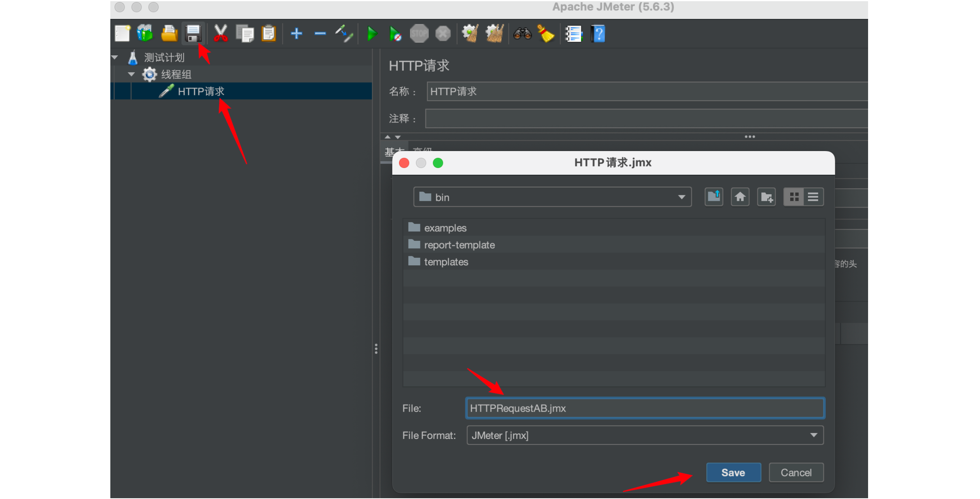Click the Open file folder icon
This screenshot has height=499, width=980.
click(169, 34)
